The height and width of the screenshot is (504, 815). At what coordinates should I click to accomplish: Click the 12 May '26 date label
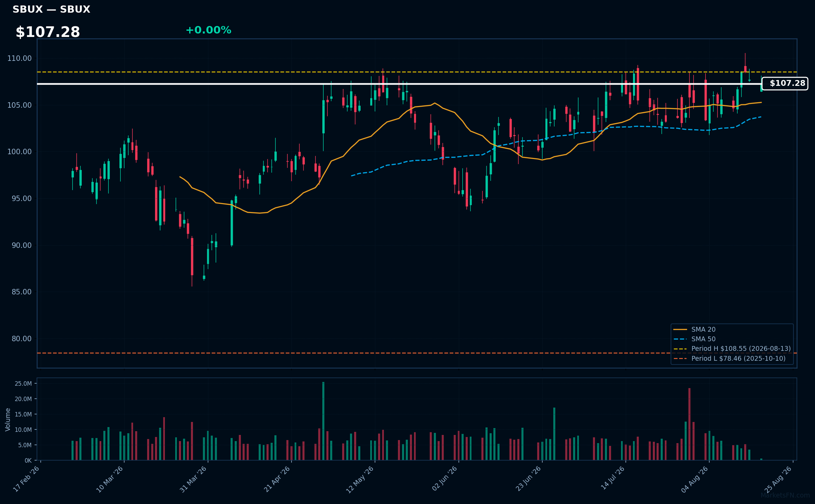pyautogui.click(x=360, y=479)
